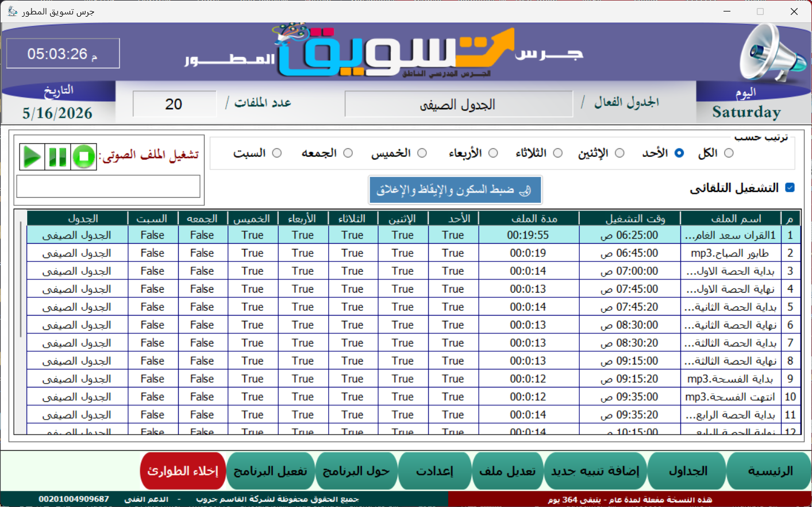Screen dimensions: 812x507
Task: Click the megaphone logo icon
Action: (772, 53)
